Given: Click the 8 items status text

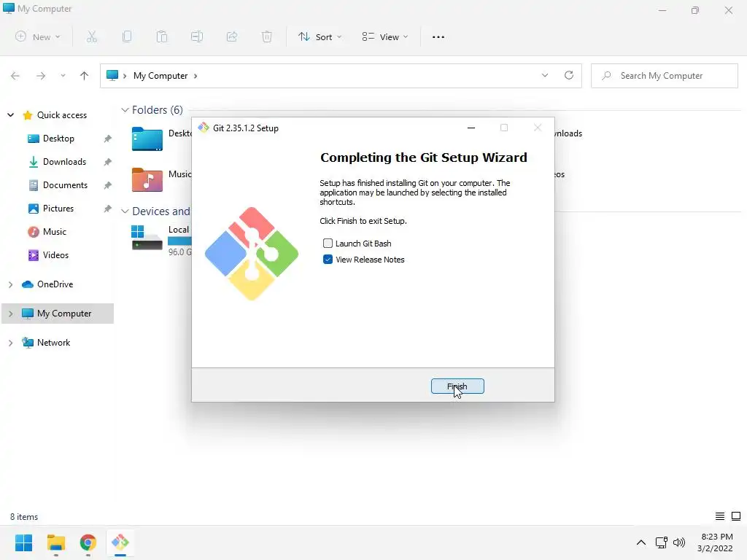Looking at the screenshot, I should pyautogui.click(x=24, y=517).
